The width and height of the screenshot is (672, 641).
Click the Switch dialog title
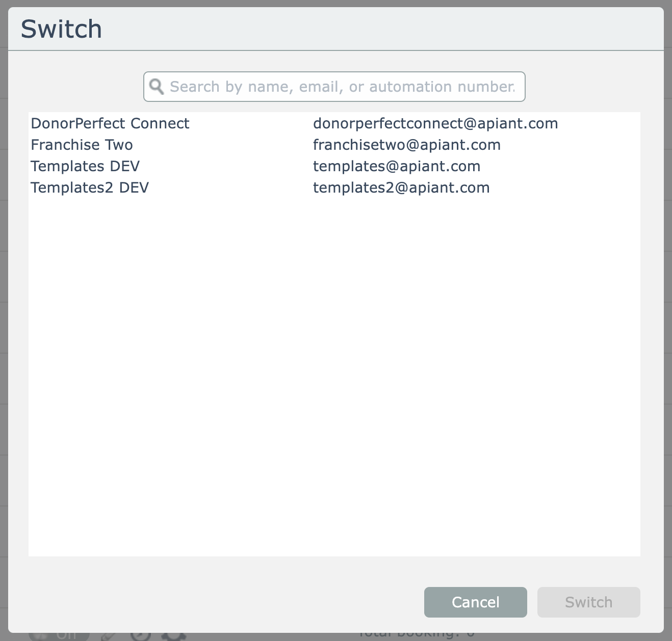pos(61,29)
